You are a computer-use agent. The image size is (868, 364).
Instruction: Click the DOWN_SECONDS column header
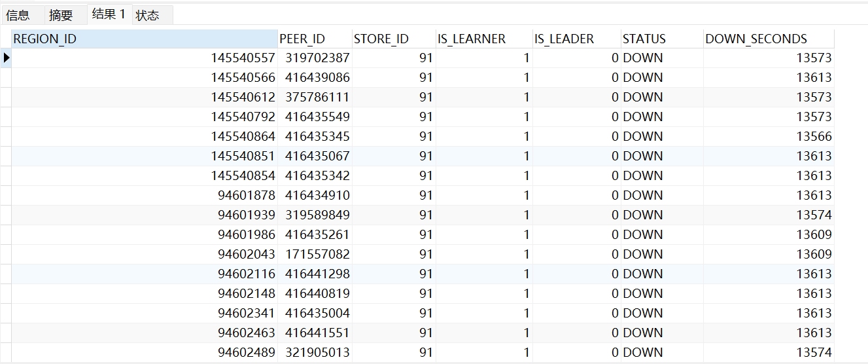pos(768,39)
